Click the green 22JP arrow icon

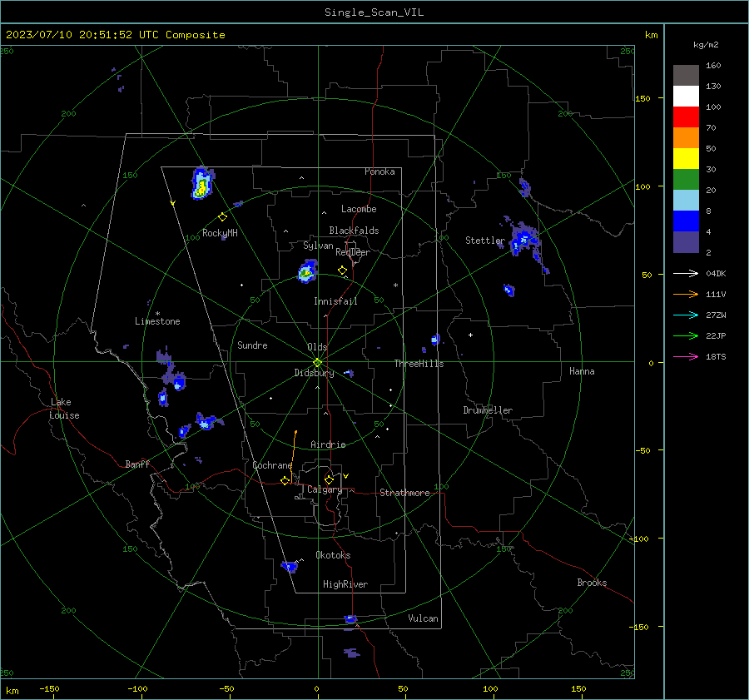[686, 336]
